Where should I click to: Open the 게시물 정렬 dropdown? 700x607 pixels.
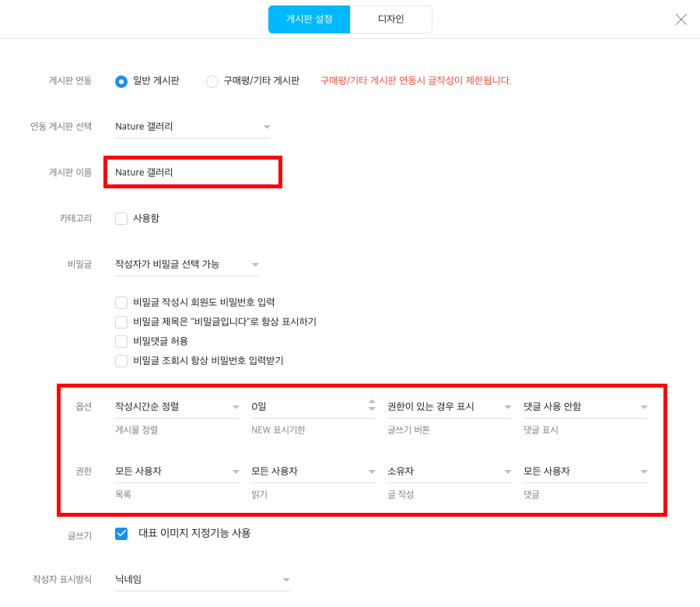[x=177, y=407]
